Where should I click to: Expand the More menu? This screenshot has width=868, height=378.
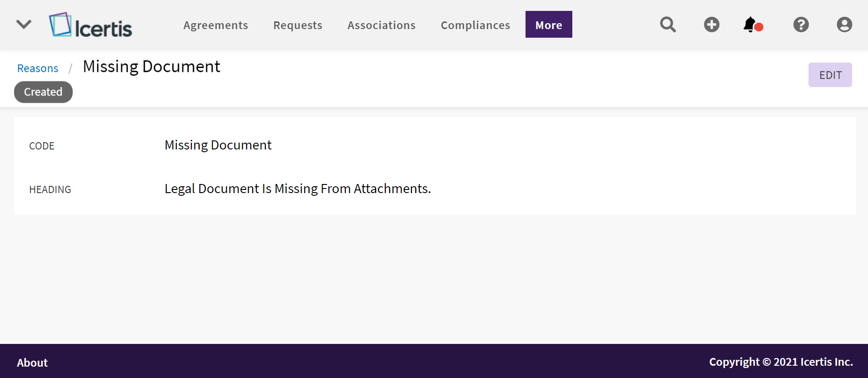[549, 25]
